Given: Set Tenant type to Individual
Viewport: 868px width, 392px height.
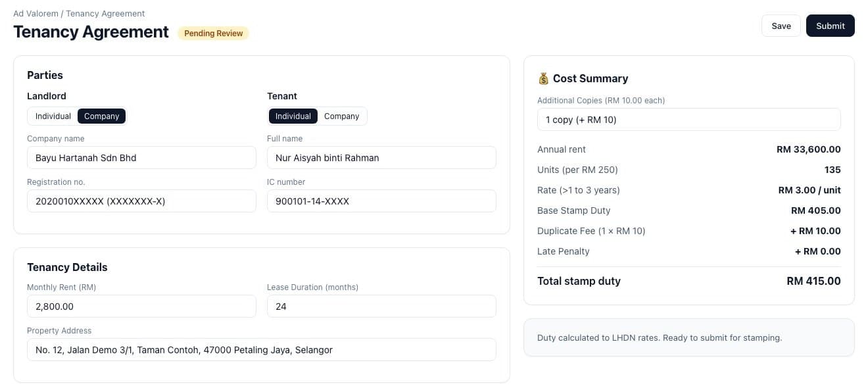Looking at the screenshot, I should [293, 116].
